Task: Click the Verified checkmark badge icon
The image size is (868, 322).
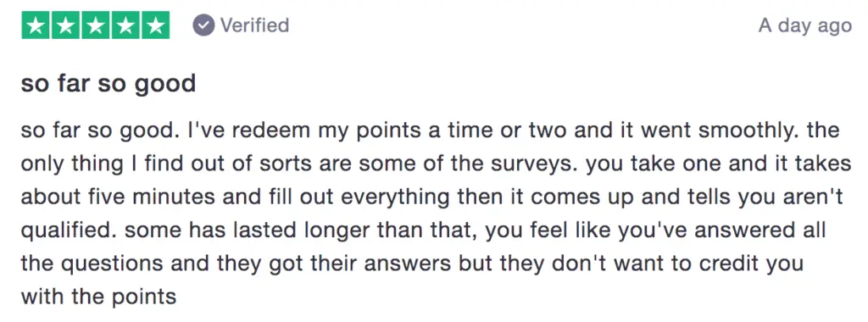Action: [x=203, y=25]
